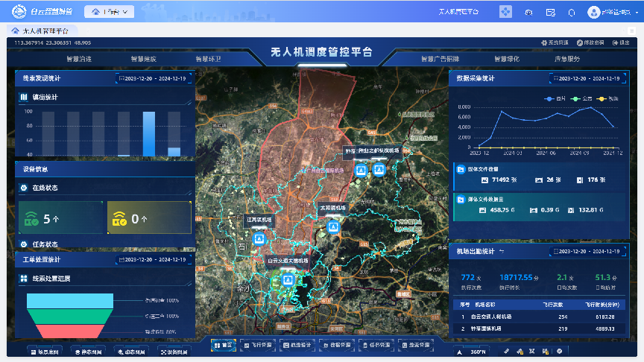The image size is (644, 362).
Task: Click the 飞行管理 button in bottom toolbar
Action: pos(258,346)
